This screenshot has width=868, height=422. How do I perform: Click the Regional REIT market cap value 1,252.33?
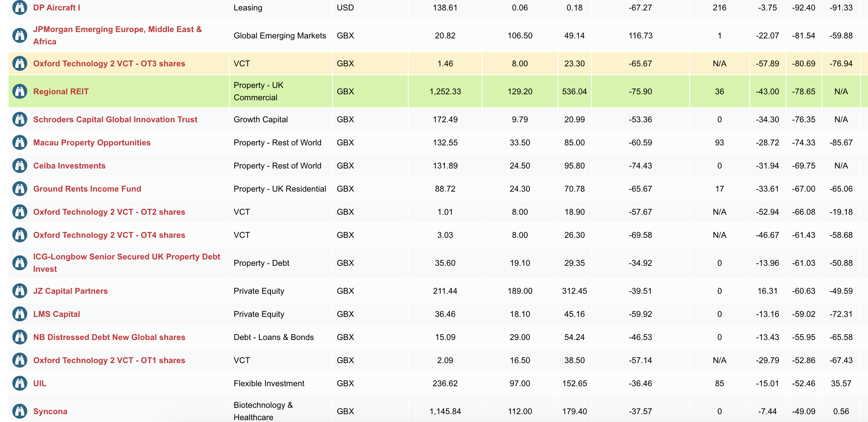pos(445,91)
